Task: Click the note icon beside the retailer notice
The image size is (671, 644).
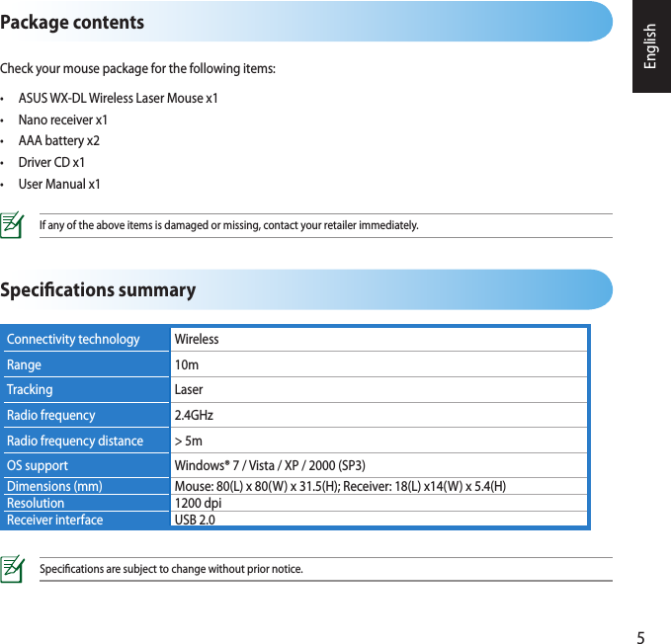Action: (12, 225)
